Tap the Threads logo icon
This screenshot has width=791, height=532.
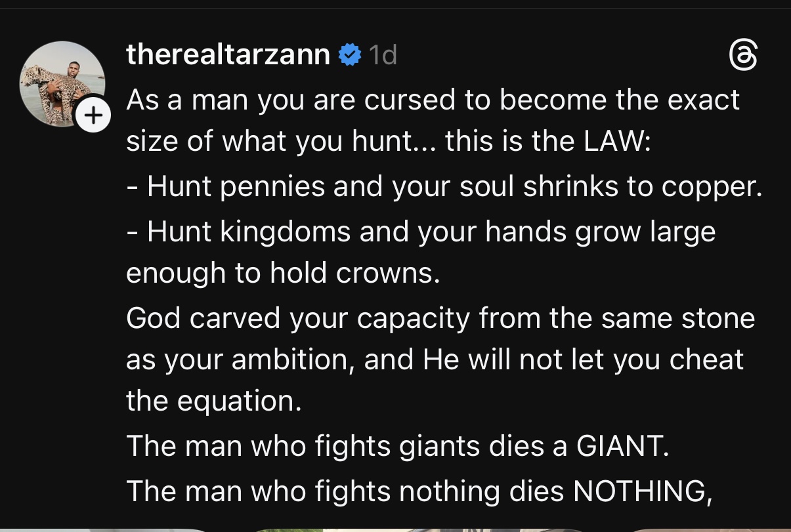coord(744,56)
